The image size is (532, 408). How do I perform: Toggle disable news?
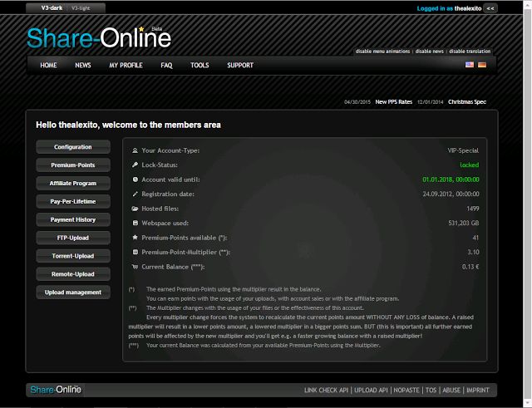[430, 52]
